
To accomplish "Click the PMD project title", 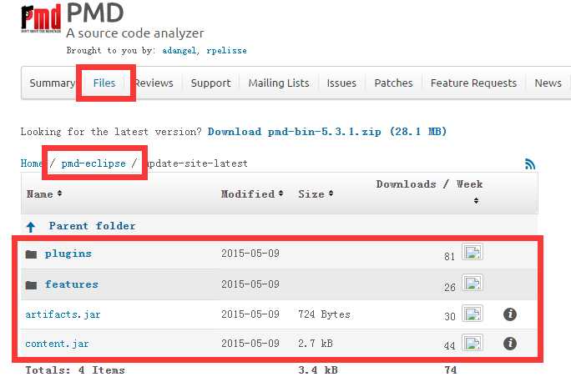I will tap(95, 13).
